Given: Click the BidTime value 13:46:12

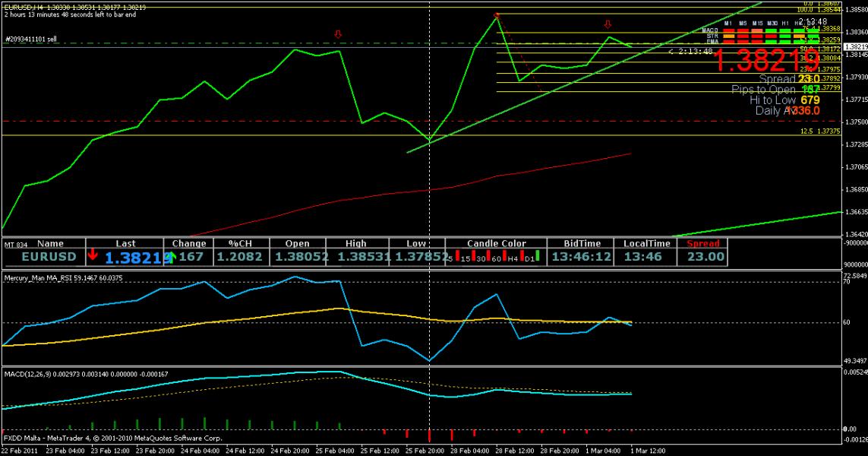Looking at the screenshot, I should [x=581, y=257].
